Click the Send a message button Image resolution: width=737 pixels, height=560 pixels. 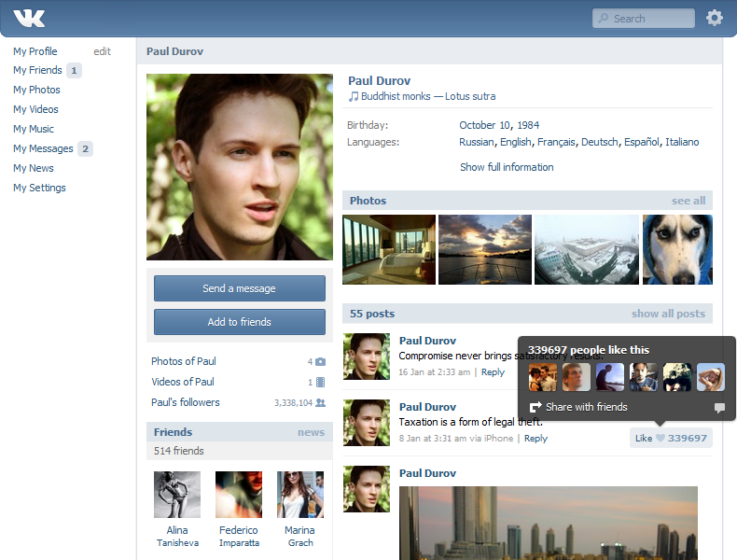[239, 288]
